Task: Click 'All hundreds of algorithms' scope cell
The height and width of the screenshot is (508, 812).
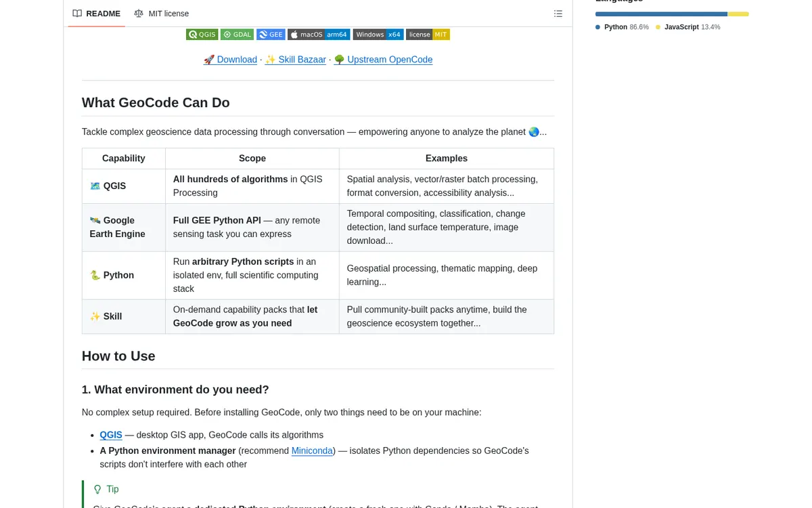Action: click(x=252, y=186)
